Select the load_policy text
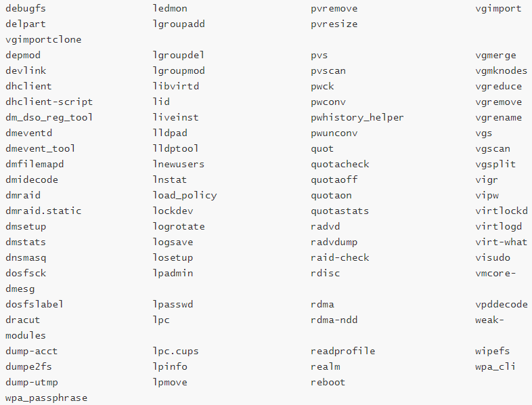 (185, 195)
